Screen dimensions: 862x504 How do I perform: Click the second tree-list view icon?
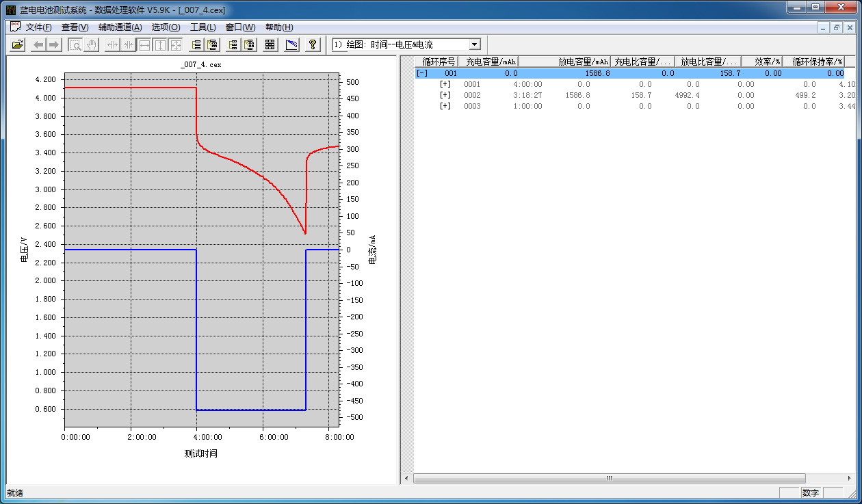click(x=212, y=44)
